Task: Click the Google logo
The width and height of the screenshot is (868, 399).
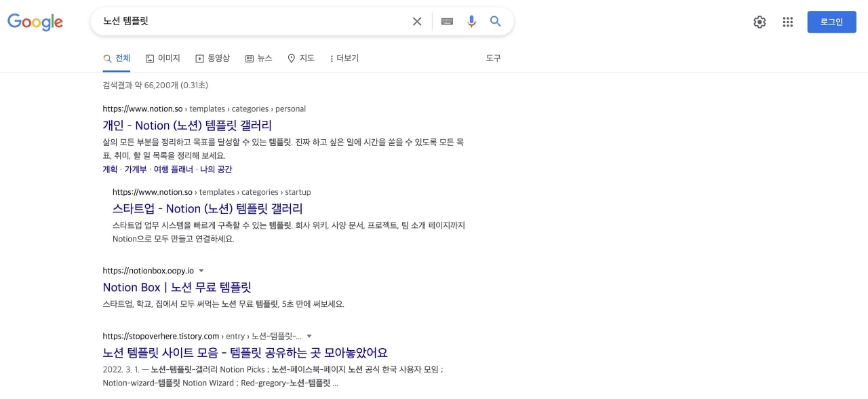Action: click(35, 22)
